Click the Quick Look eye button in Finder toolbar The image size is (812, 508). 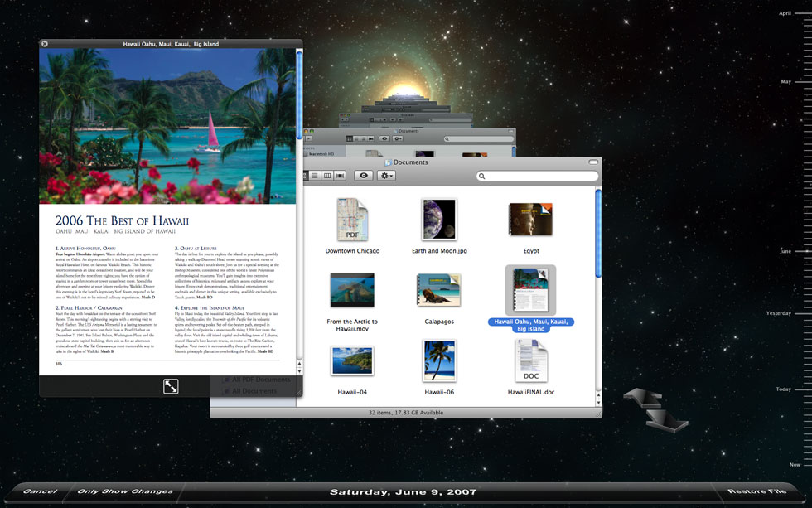(x=363, y=176)
